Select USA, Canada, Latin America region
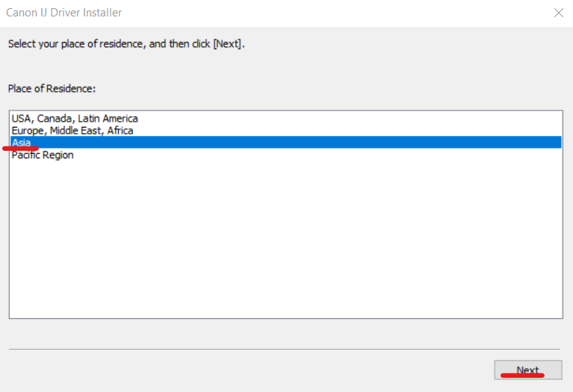Viewport: 573px width, 392px height. [x=75, y=118]
